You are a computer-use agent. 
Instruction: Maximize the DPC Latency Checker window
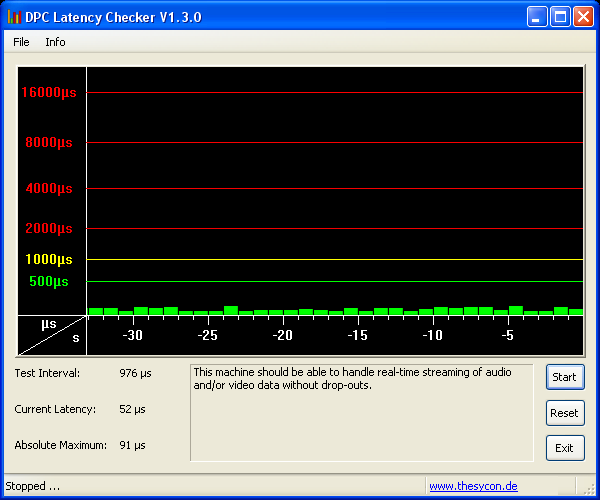point(560,17)
